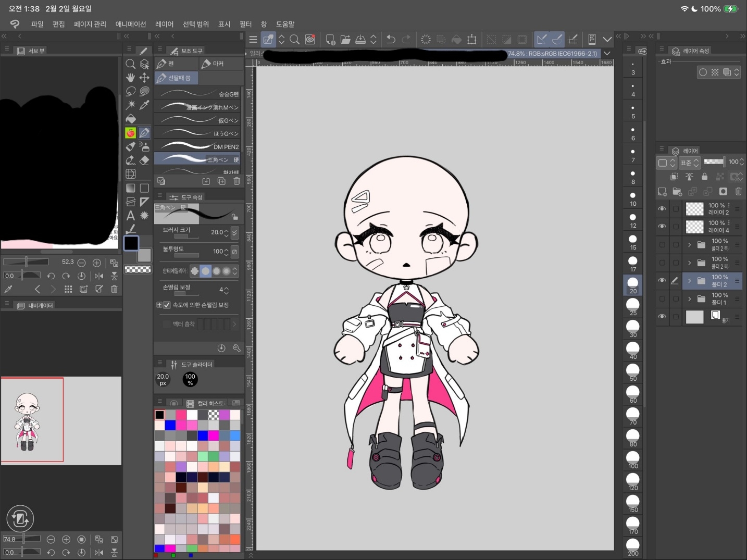Select the Auto Select magic wand tool
Image resolution: width=747 pixels, height=560 pixels.
pos(131,105)
